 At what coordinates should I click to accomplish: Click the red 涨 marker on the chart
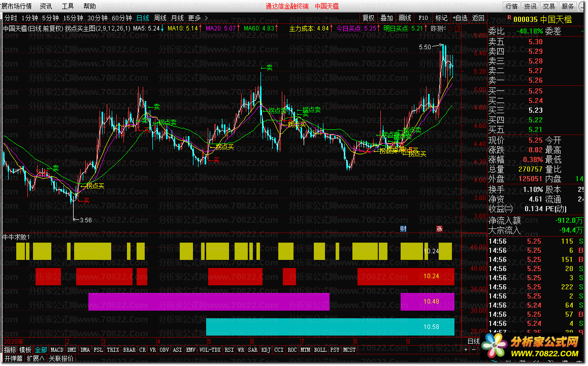(x=439, y=229)
